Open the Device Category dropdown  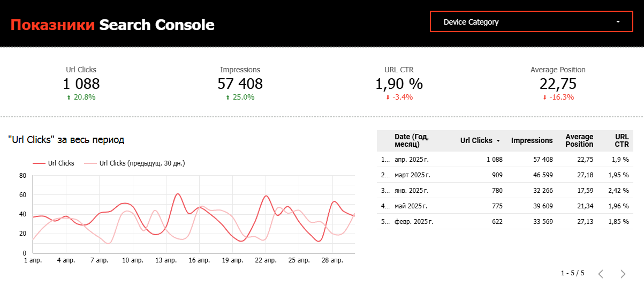[531, 22]
